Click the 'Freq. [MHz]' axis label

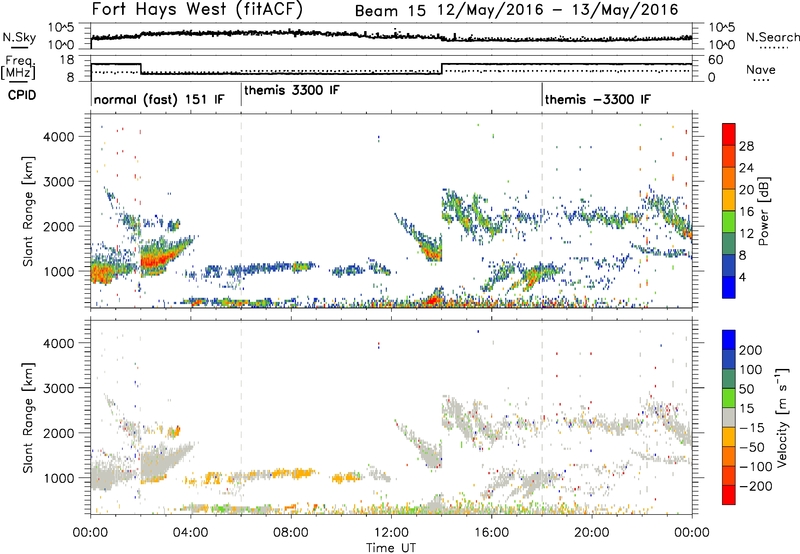(18, 67)
